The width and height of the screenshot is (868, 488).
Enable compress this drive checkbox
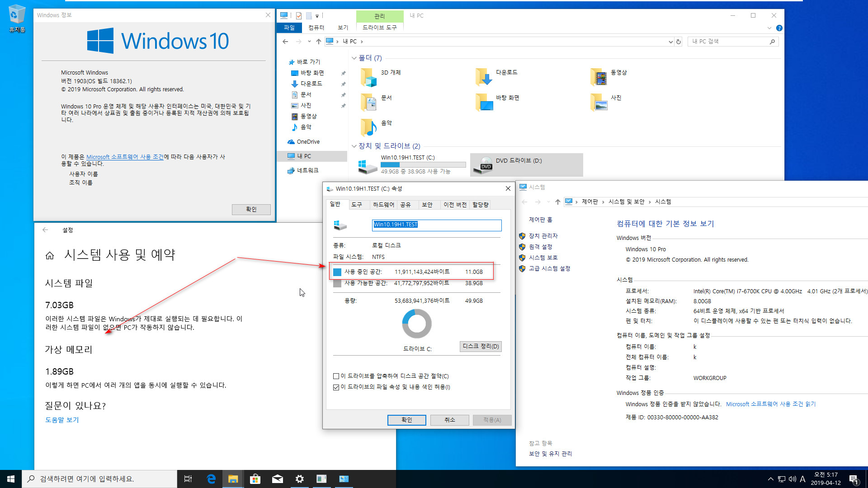pyautogui.click(x=336, y=376)
